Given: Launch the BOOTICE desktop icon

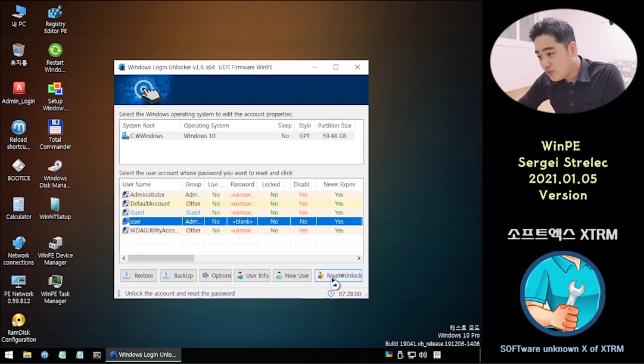Looking at the screenshot, I should pos(18,170).
